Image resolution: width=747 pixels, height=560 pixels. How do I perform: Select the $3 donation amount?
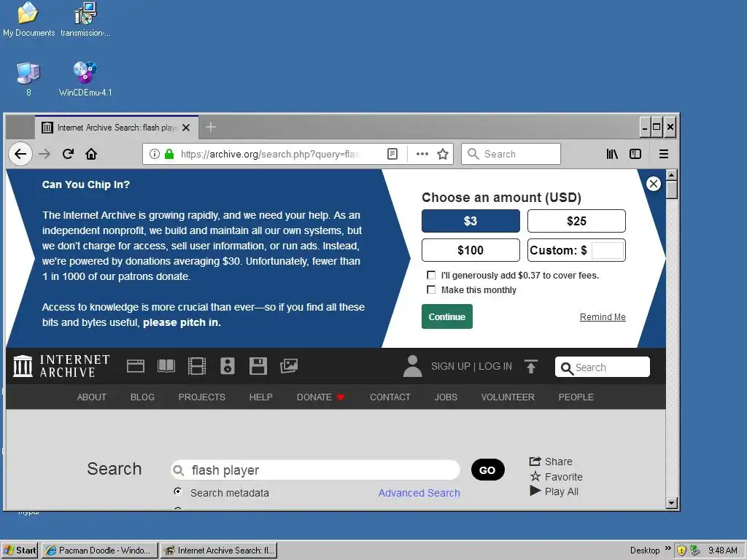[471, 221]
